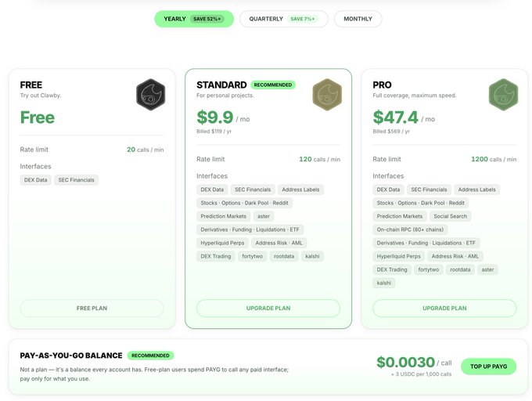Click Address Labels tag in Standard plan

coord(300,190)
